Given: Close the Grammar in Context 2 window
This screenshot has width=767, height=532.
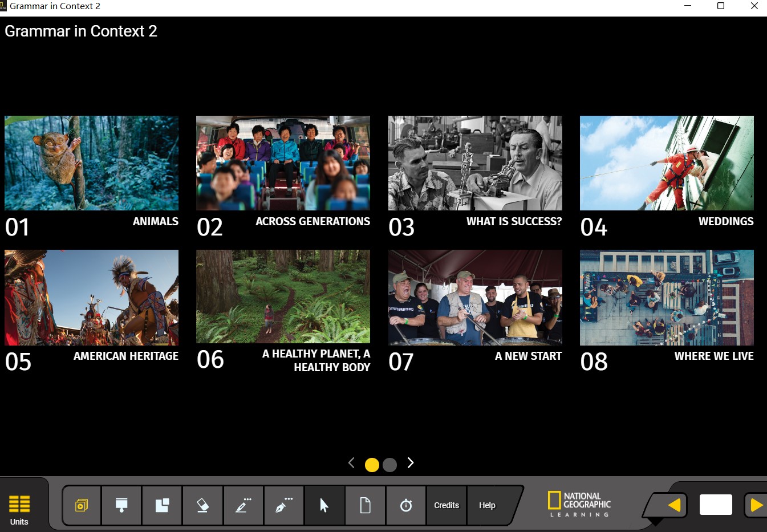Looking at the screenshot, I should pos(754,6).
